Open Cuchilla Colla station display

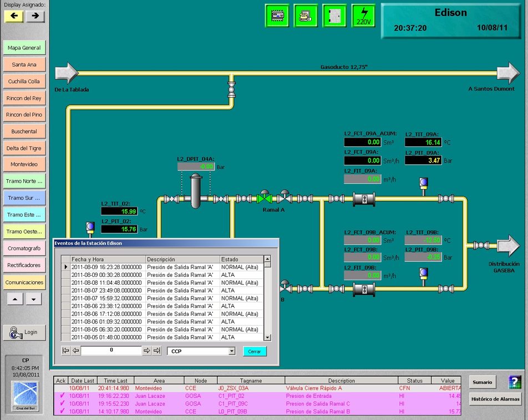pos(24,82)
